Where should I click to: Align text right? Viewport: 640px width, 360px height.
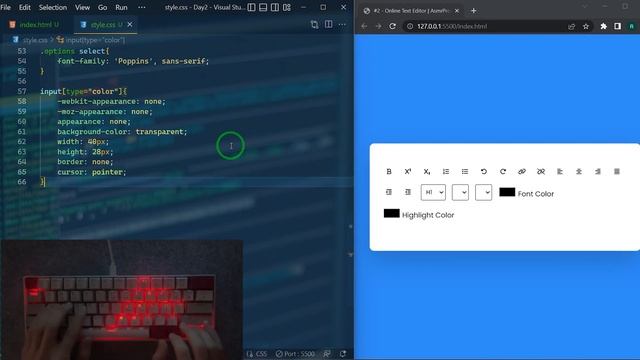598,171
